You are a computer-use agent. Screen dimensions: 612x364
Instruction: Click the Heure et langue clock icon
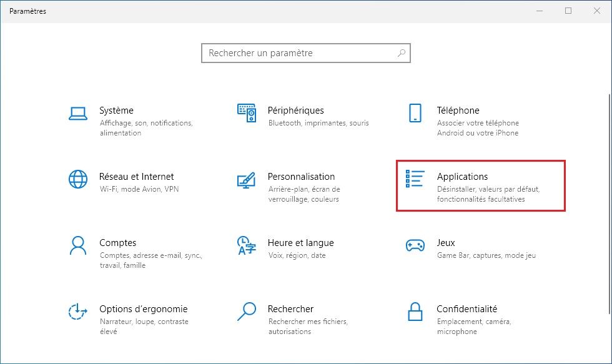coord(245,246)
